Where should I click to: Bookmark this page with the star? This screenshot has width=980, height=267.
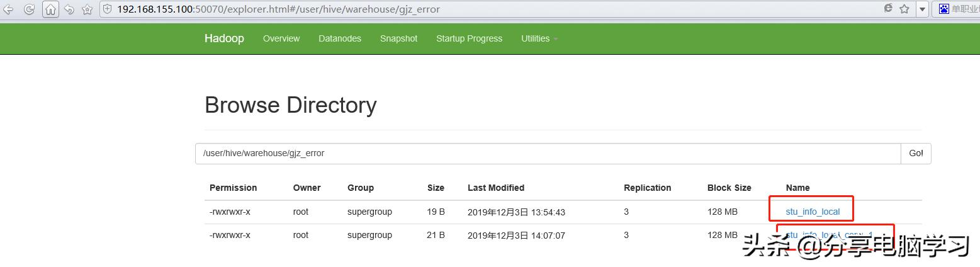pos(904,9)
